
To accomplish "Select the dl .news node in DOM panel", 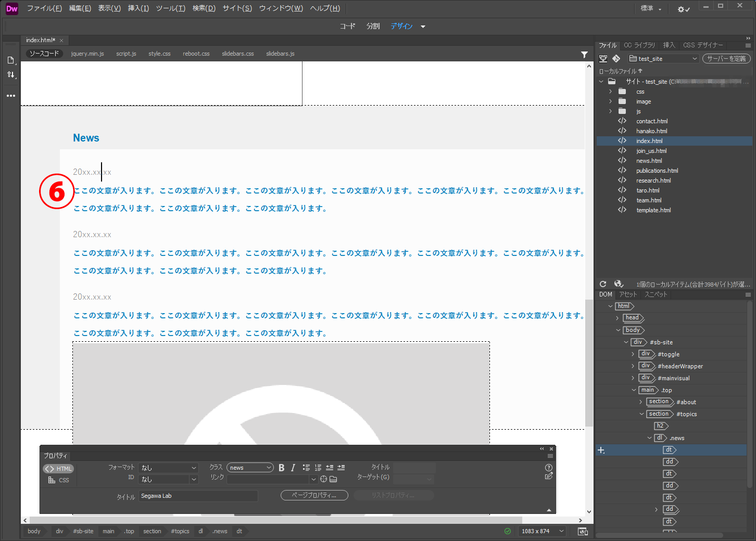I will (x=669, y=438).
